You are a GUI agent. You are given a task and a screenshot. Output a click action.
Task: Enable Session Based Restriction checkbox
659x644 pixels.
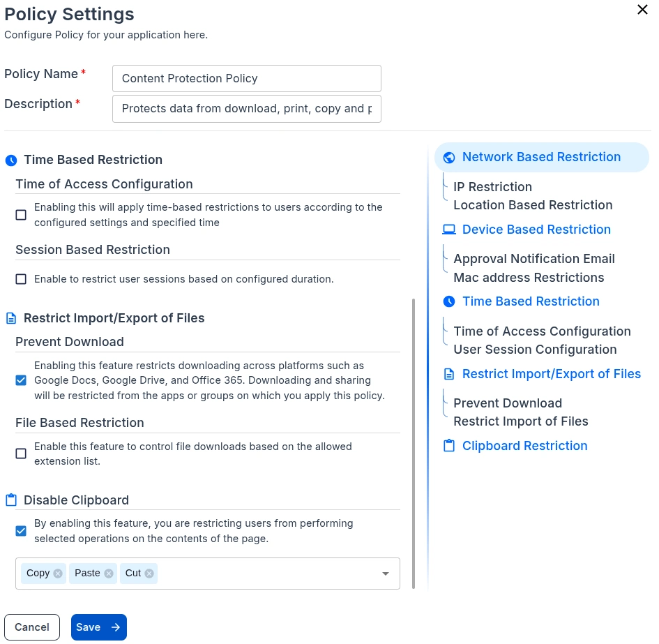pyautogui.click(x=21, y=279)
